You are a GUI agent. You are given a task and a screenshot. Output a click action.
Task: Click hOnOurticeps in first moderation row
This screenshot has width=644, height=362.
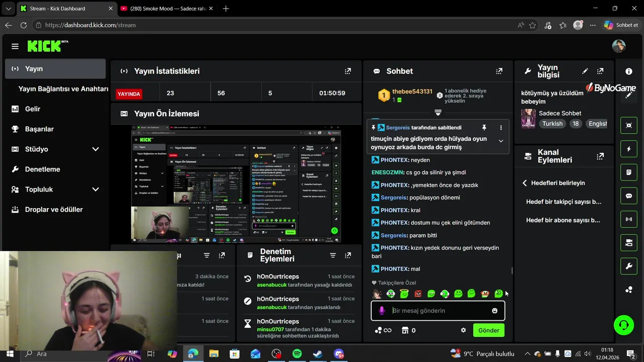278,277
